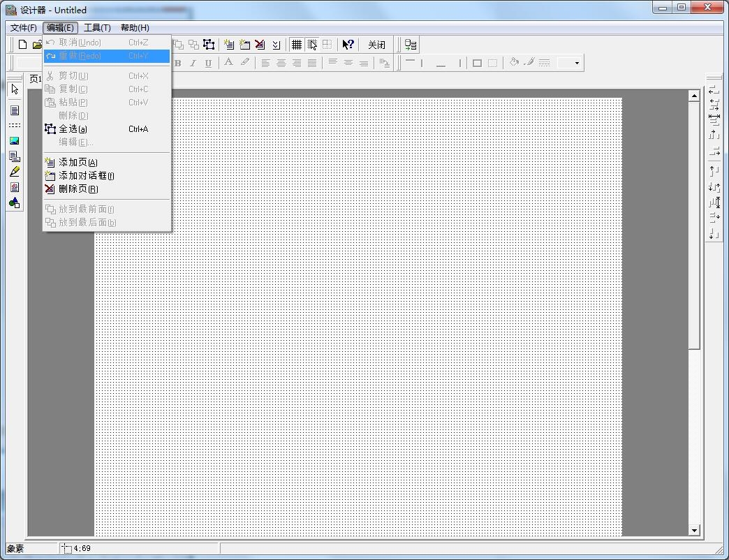
Task: Select the yellow pencil drawing tool
Action: 15,172
